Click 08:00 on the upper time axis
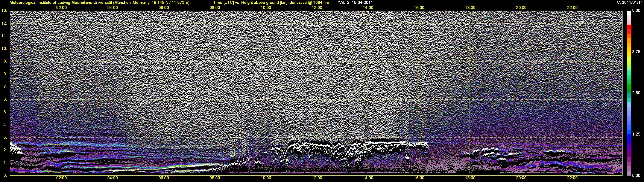The height and width of the screenshot is (182, 644). point(215,7)
